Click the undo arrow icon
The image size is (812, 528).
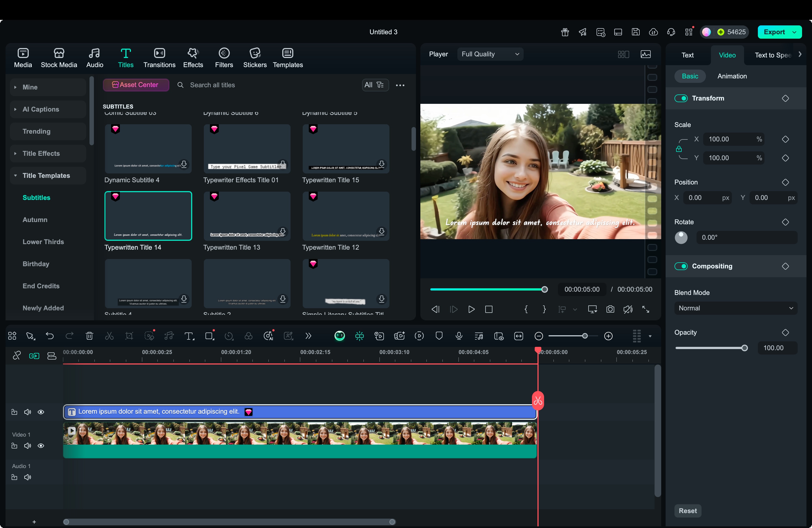(x=50, y=336)
